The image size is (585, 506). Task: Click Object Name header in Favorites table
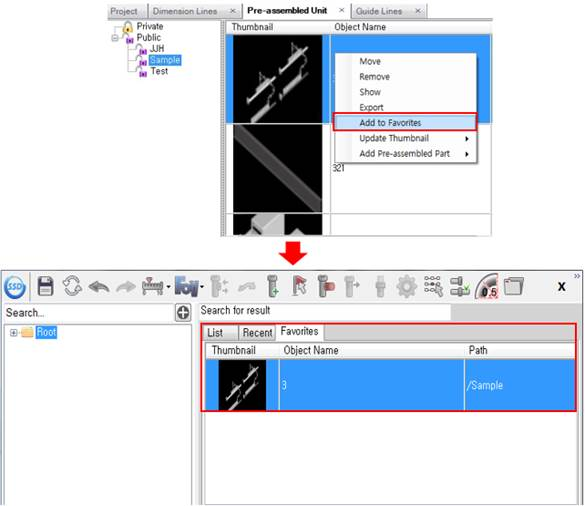(372, 350)
